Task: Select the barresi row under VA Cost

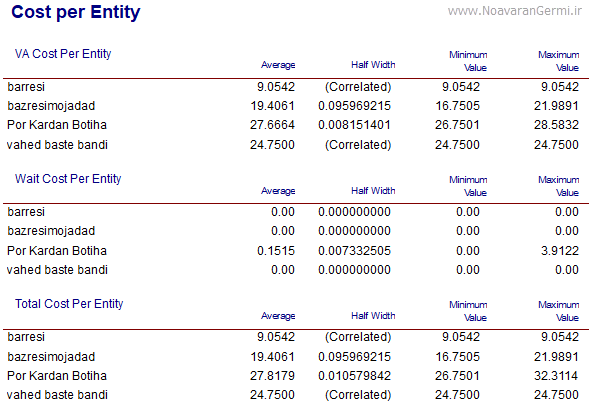Action: (x=293, y=87)
